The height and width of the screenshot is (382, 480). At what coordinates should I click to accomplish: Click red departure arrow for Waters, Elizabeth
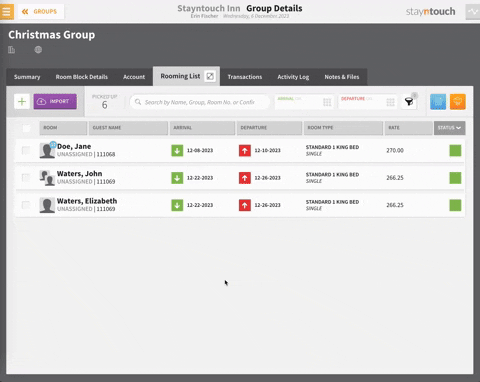pyautogui.click(x=245, y=205)
